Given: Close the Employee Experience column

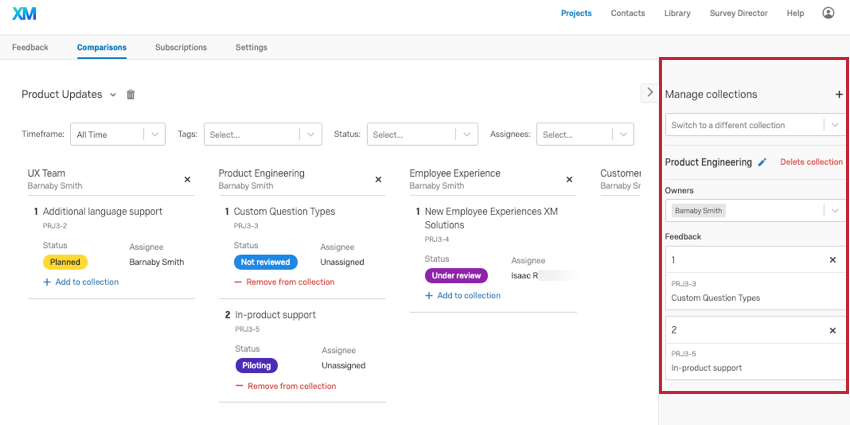Looking at the screenshot, I should [x=569, y=179].
